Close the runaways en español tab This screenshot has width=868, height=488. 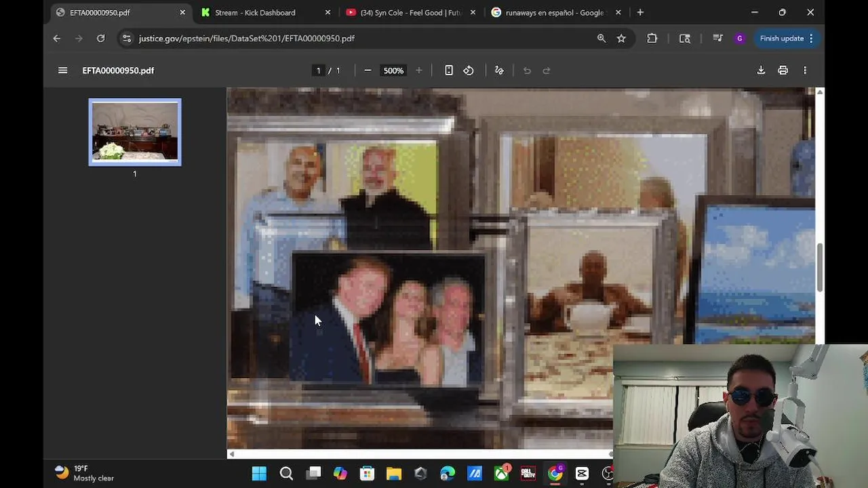click(x=618, y=12)
